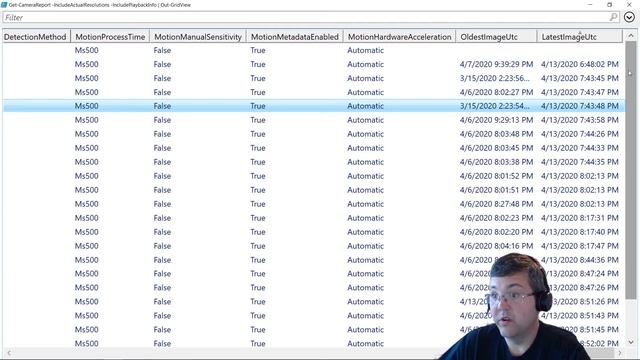
Task: Select cell 4/13/2020 7:43:45 PM
Action: pyautogui.click(x=580, y=78)
